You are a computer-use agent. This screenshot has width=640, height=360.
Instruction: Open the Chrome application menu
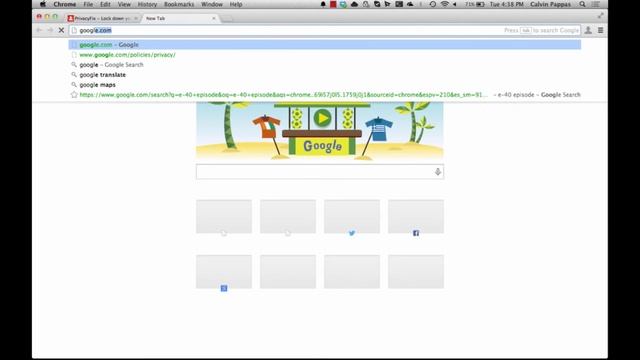pyautogui.click(x=64, y=4)
